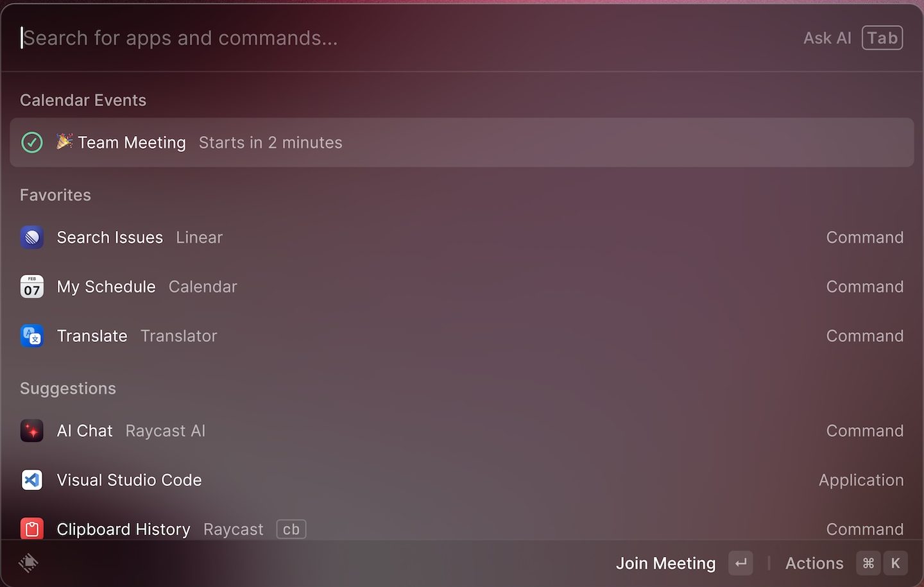Click the Join Meeting action

point(666,563)
